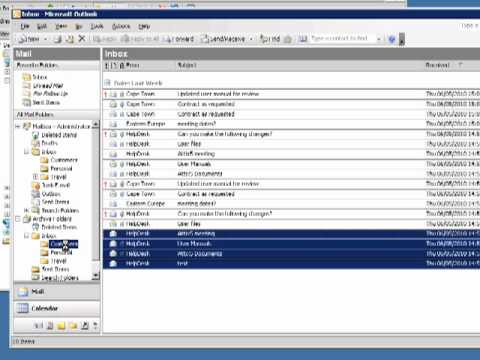This screenshot has height=360, width=480.
Task: Open the Actions menu
Action: coord(121,26)
